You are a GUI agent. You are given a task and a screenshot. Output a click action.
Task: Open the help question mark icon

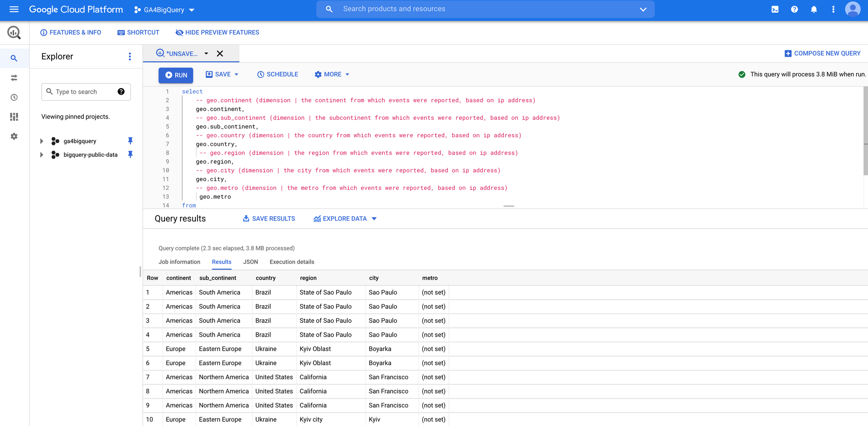click(794, 9)
